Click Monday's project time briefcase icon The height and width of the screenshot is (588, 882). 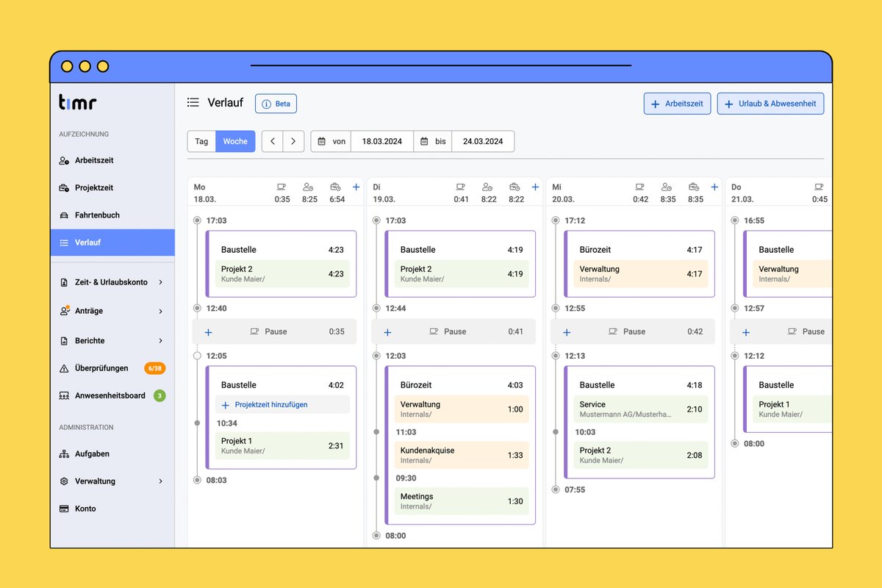point(335,187)
